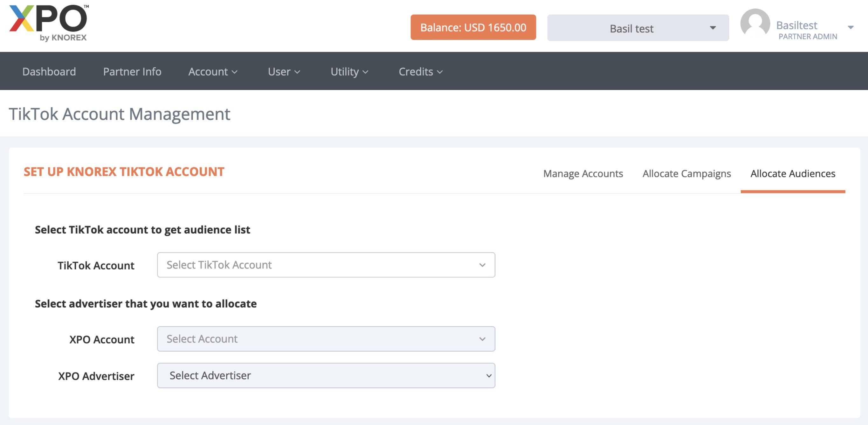This screenshot has height=425, width=868.
Task: Go to the Dashboard page
Action: click(49, 72)
